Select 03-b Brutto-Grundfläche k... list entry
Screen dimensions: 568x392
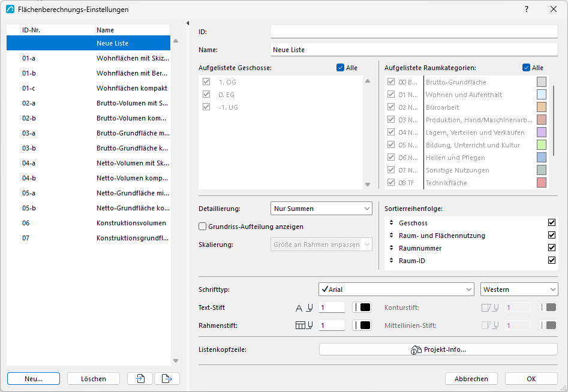coord(88,148)
